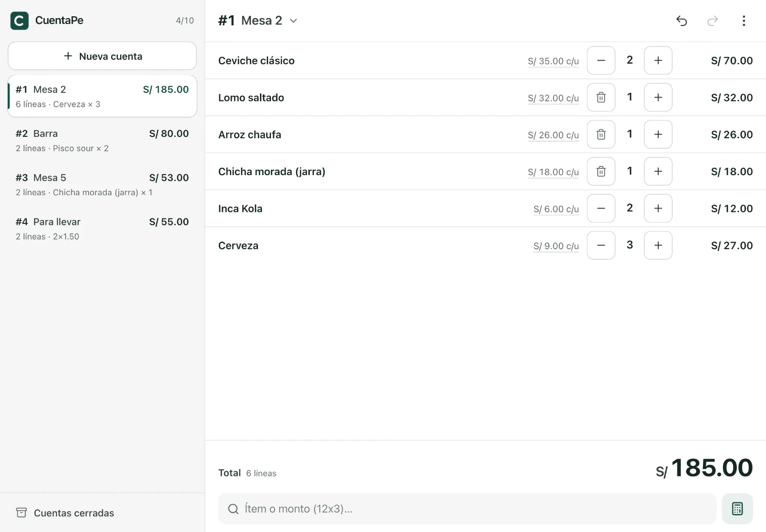Increase Inca Kola quantity with plus
This screenshot has width=766, height=532.
[658, 208]
